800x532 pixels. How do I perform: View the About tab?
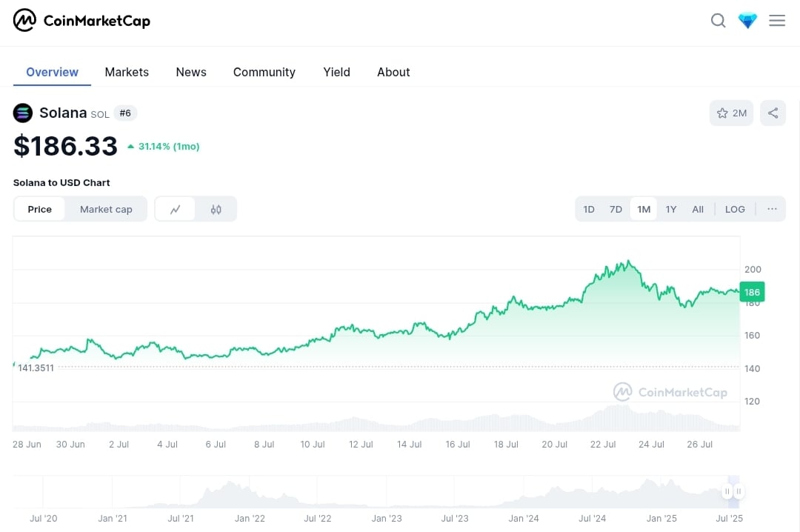(x=393, y=72)
